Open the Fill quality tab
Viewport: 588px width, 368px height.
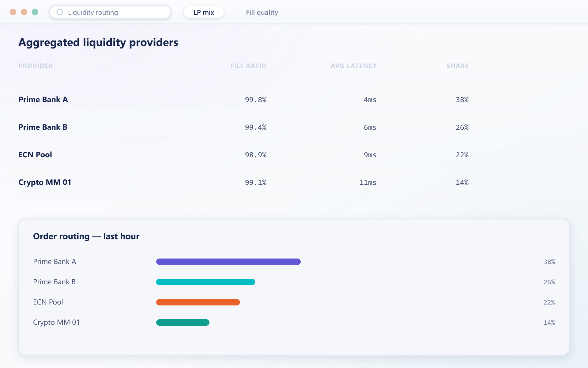tap(262, 12)
